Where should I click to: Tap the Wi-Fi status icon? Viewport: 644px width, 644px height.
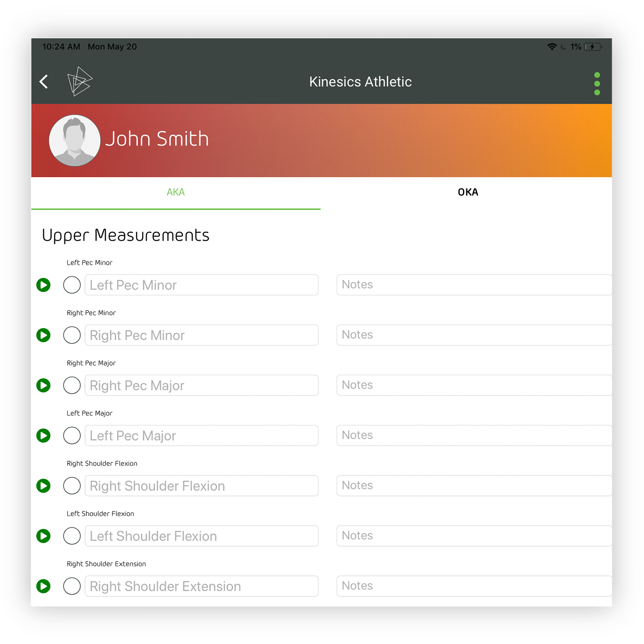tap(552, 47)
